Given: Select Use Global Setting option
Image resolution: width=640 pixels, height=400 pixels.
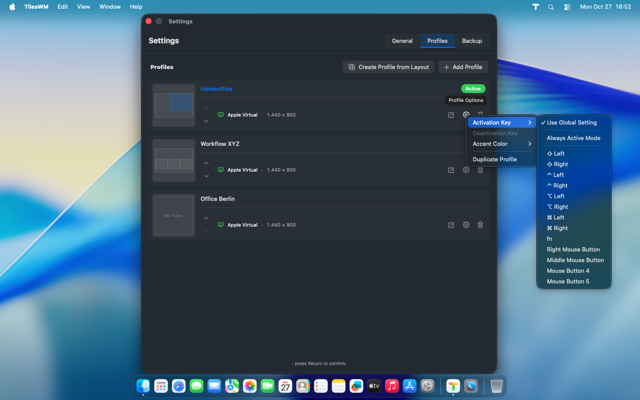Looking at the screenshot, I should [573, 122].
